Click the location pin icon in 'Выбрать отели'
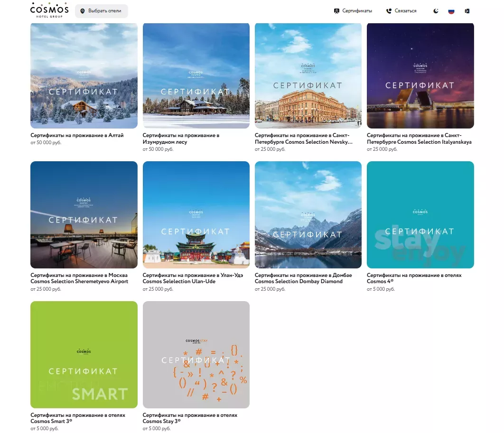The width and height of the screenshot is (504, 433). point(82,11)
